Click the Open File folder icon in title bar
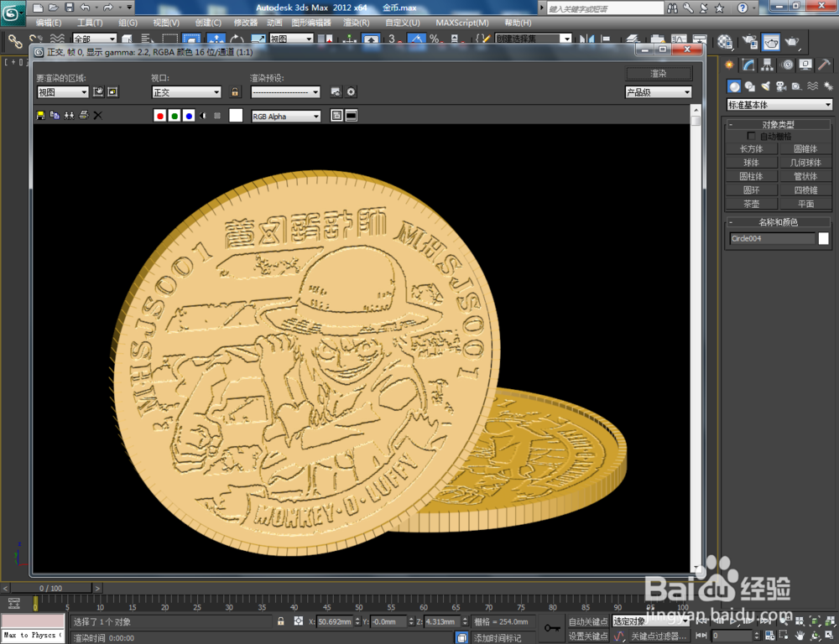This screenshot has width=839, height=644. pyautogui.click(x=54, y=8)
